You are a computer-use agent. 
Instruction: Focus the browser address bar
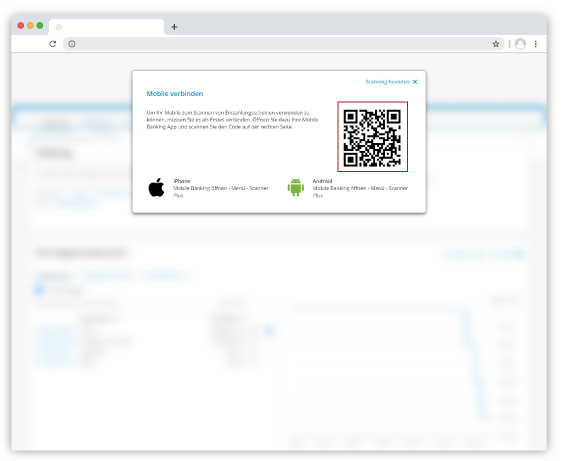click(284, 44)
